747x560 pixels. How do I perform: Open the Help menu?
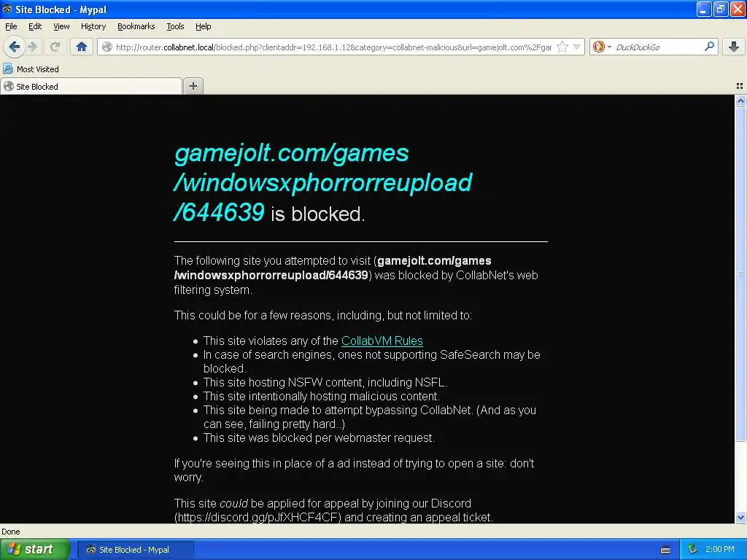click(204, 27)
